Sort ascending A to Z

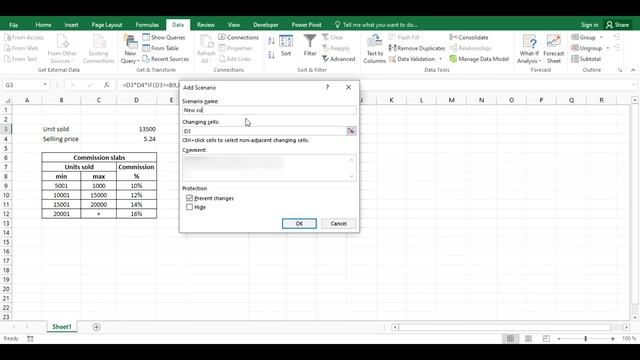[x=271, y=41]
